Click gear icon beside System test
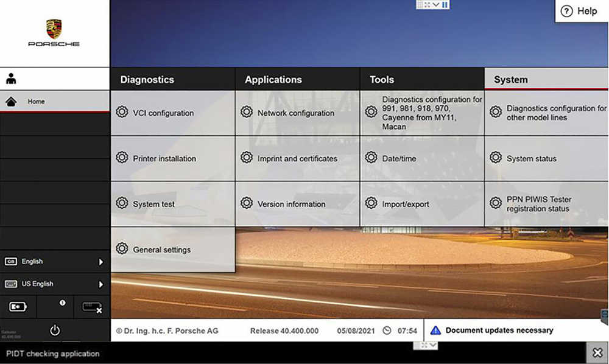 click(122, 203)
